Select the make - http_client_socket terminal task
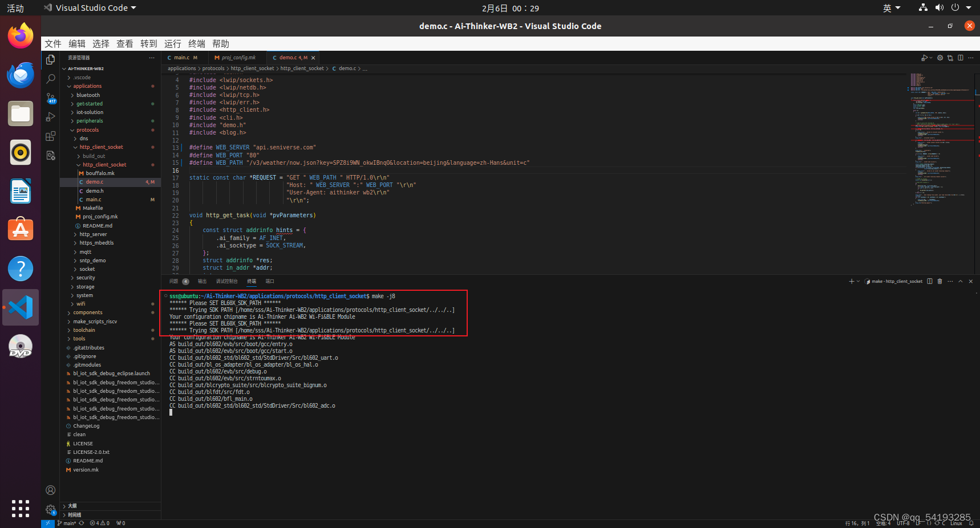This screenshot has height=528, width=980. click(x=894, y=281)
